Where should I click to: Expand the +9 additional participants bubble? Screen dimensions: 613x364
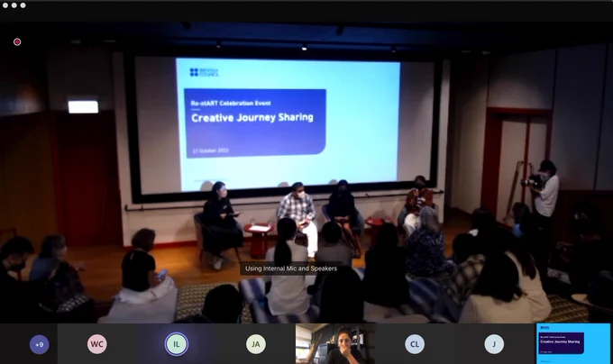point(39,344)
